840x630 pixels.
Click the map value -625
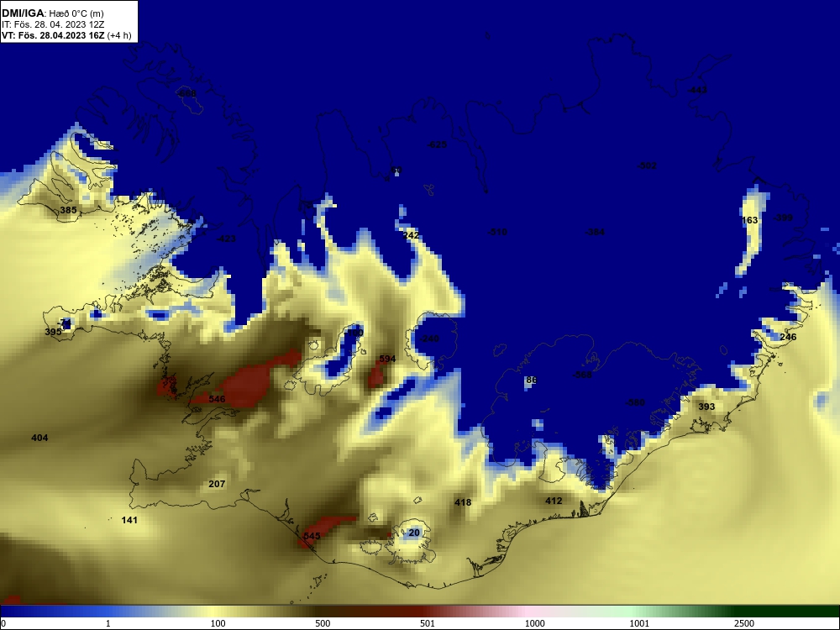pyautogui.click(x=437, y=144)
